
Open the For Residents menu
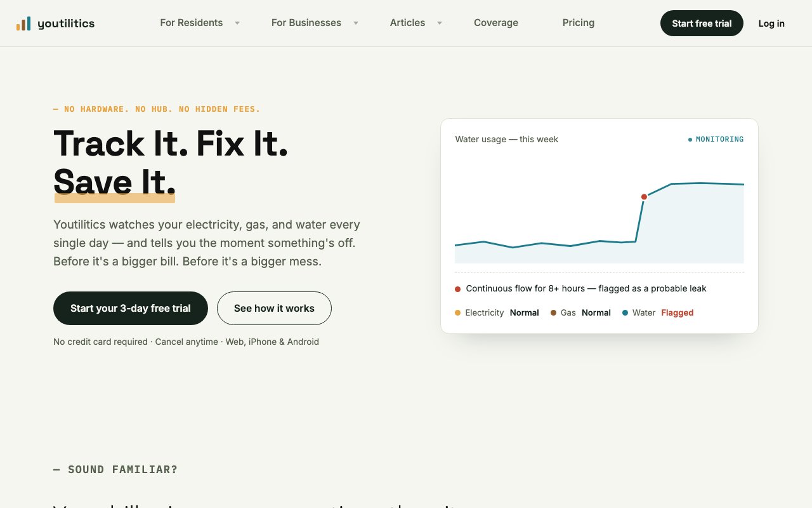pyautogui.click(x=192, y=23)
